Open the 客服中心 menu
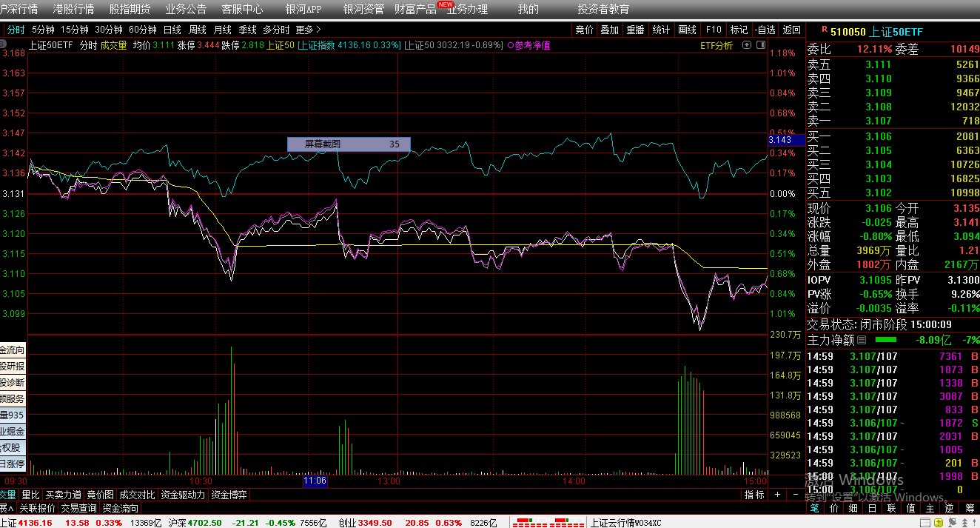The height and width of the screenshot is (528, 980). (x=242, y=10)
